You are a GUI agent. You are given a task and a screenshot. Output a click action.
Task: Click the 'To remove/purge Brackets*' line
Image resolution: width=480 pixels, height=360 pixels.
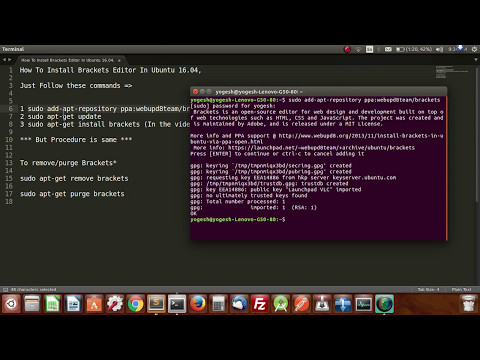pyautogui.click(x=68, y=163)
